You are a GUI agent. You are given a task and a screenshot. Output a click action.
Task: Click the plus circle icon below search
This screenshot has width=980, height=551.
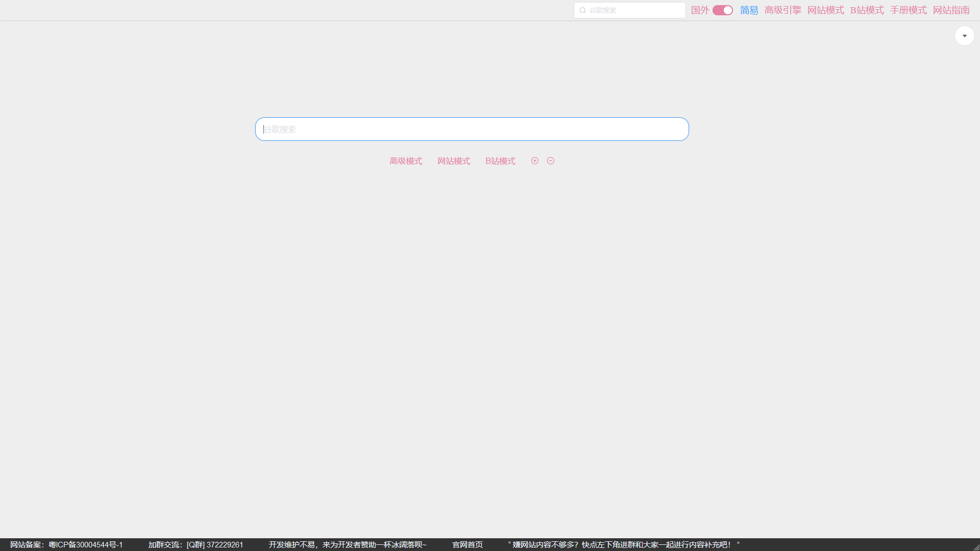pyautogui.click(x=534, y=161)
